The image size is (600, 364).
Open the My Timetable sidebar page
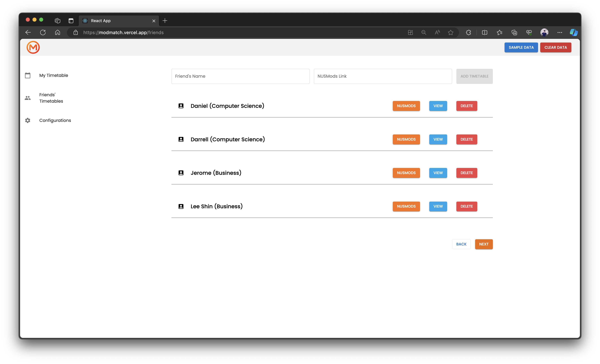click(54, 76)
